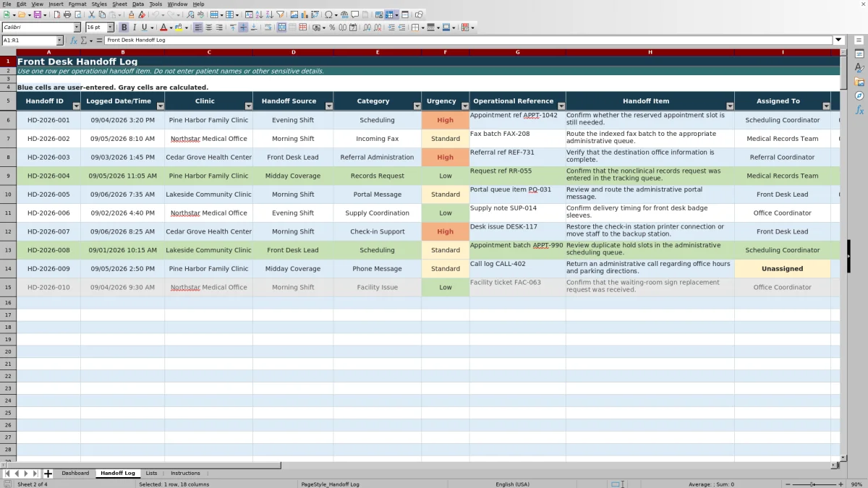The image size is (868, 488).
Task: Switch to Instructions sheet tab
Action: pos(185,474)
